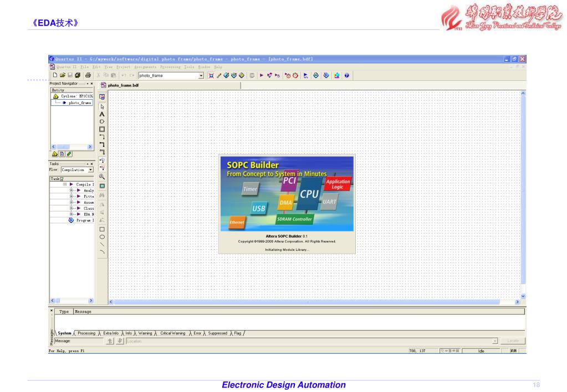Image resolution: width=567 pixels, height=392 pixels.
Task: Switch to the Extra Info messages tab
Action: click(x=111, y=333)
